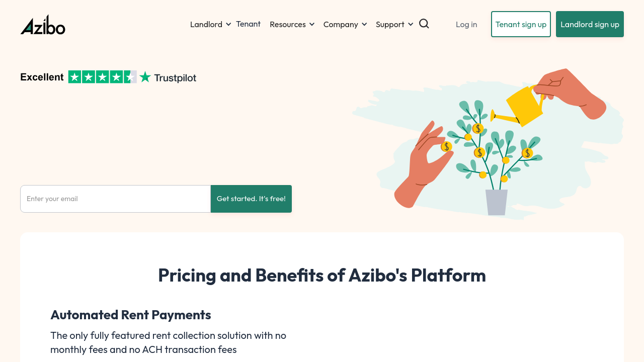Click the Azibo logo

[x=43, y=25]
